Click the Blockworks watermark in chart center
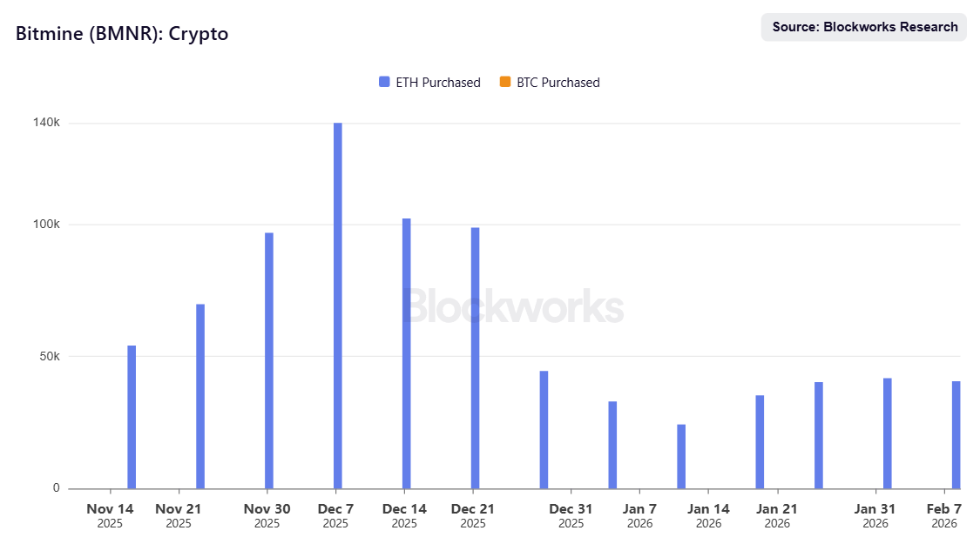The height and width of the screenshot is (544, 980). click(x=512, y=307)
